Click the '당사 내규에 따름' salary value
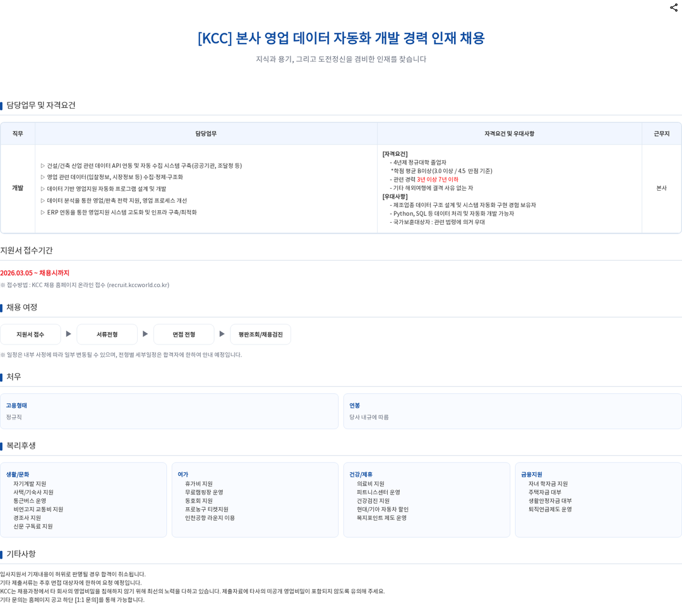Screen dimensions: 682x616 (369, 417)
